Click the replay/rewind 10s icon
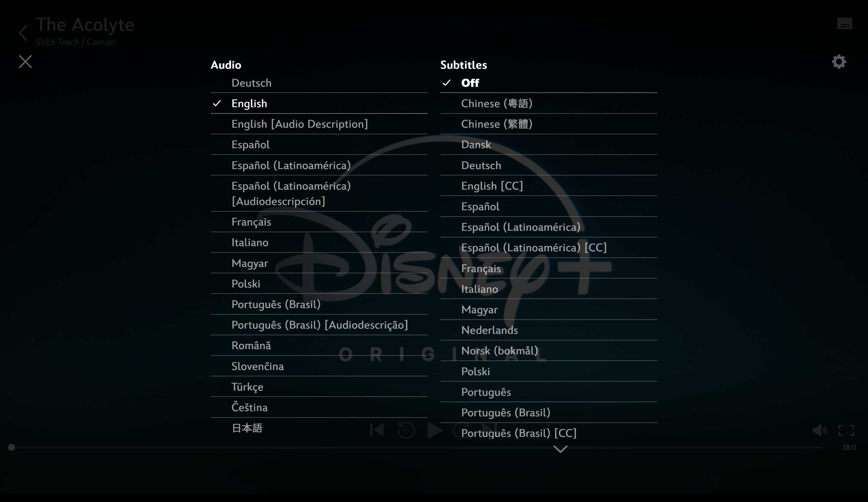This screenshot has width=868, height=502. [405, 429]
